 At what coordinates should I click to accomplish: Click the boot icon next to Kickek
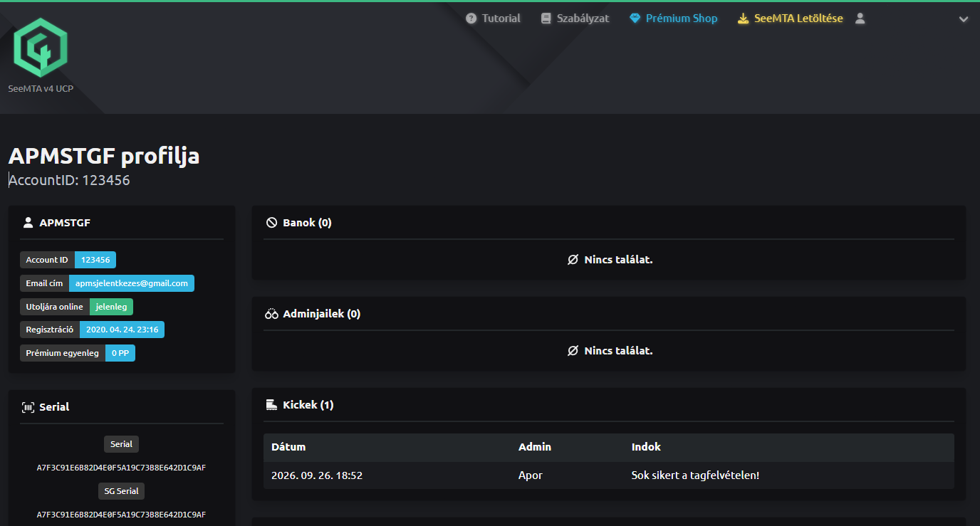click(271, 405)
